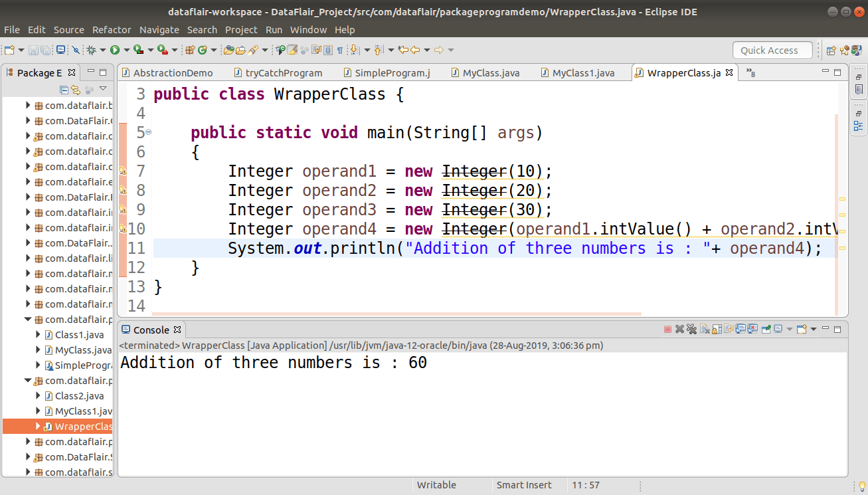Screen dimensions: 868x495
Task: Run the program using the Run toolbar icon
Action: [114, 50]
